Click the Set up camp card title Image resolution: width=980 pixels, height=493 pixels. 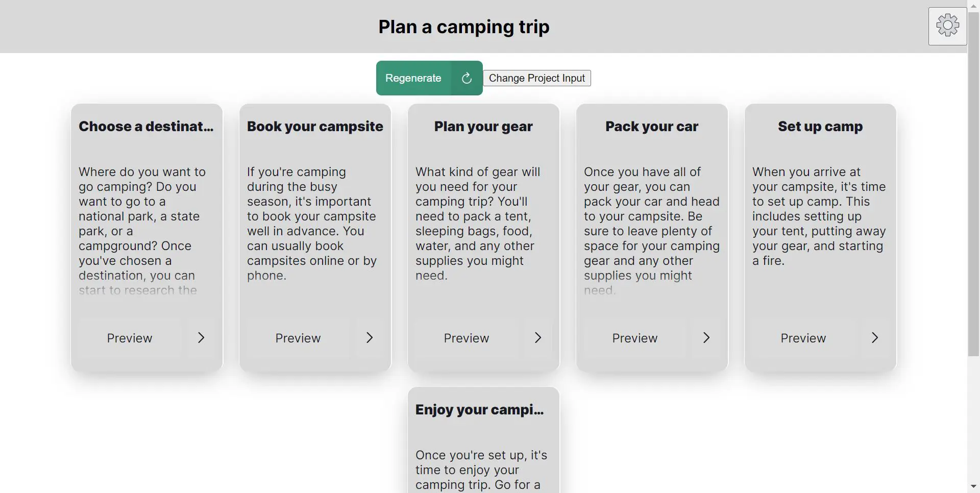pos(820,127)
